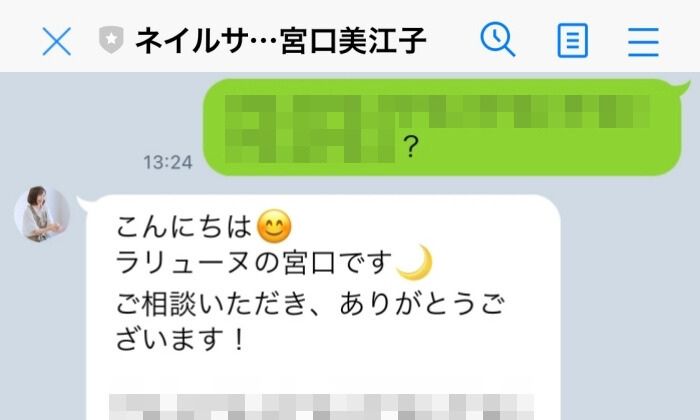Open the sender's profile avatar photo
This screenshot has height=420, width=700.
click(x=42, y=214)
